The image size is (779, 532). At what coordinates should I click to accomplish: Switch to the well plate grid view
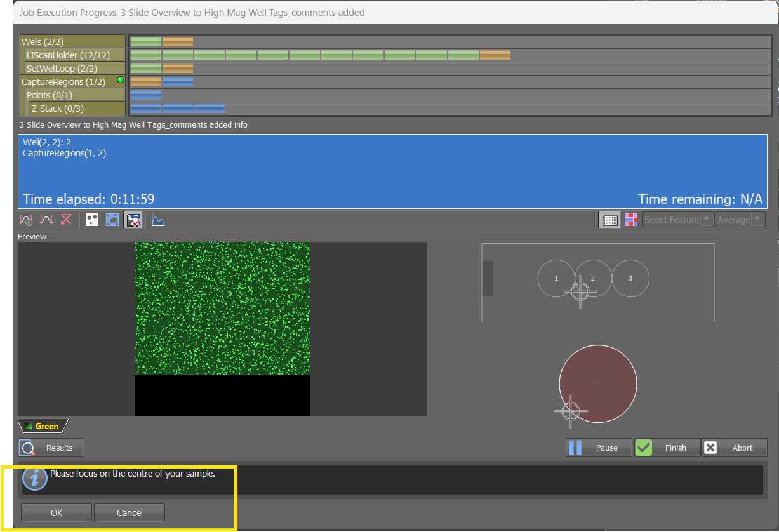click(x=609, y=220)
